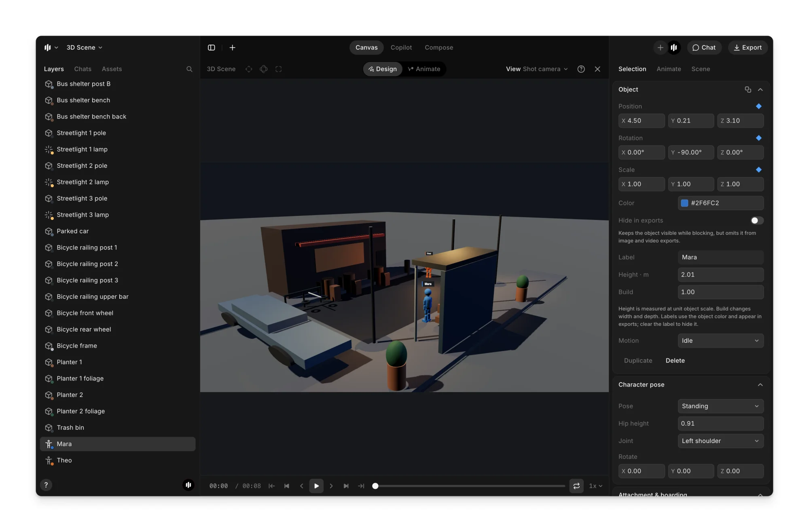Open the Pose Standing dropdown
The image size is (809, 532).
pyautogui.click(x=720, y=406)
